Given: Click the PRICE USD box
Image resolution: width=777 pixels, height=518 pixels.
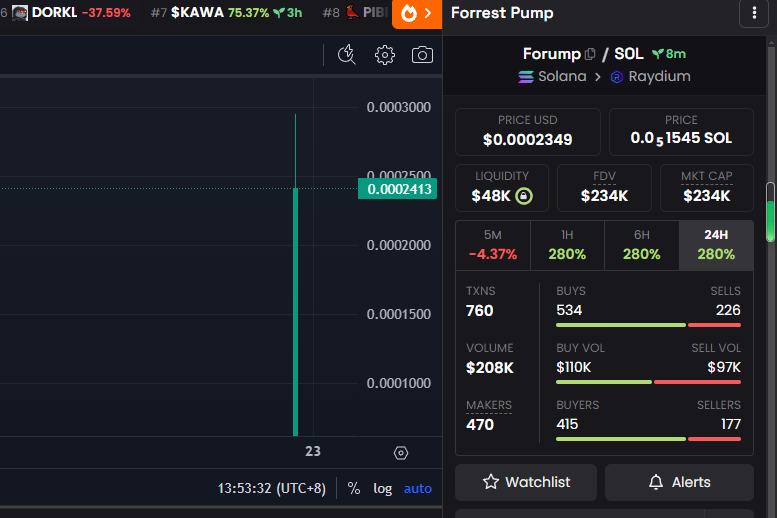Looking at the screenshot, I should [528, 132].
